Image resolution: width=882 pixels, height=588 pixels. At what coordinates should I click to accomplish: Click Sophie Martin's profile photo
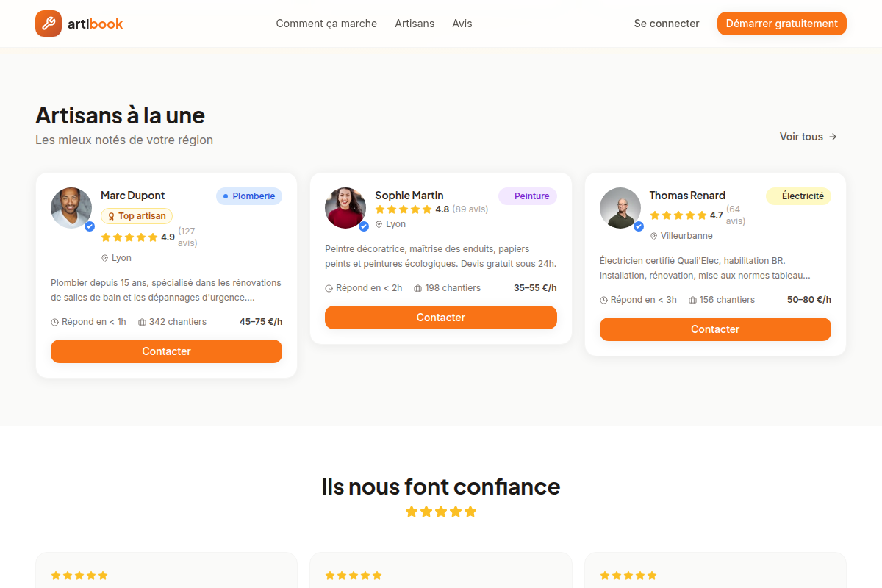345,208
